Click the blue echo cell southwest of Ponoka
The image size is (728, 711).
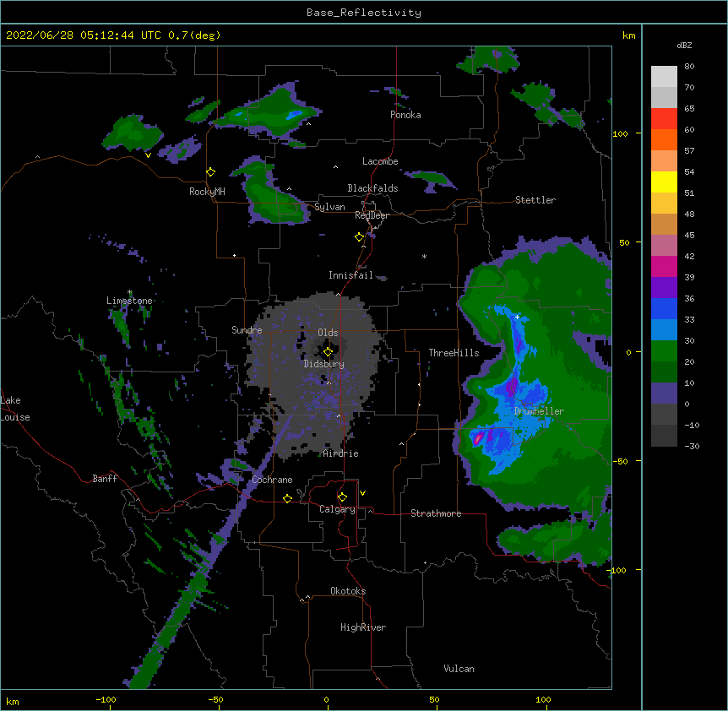[x=294, y=114]
